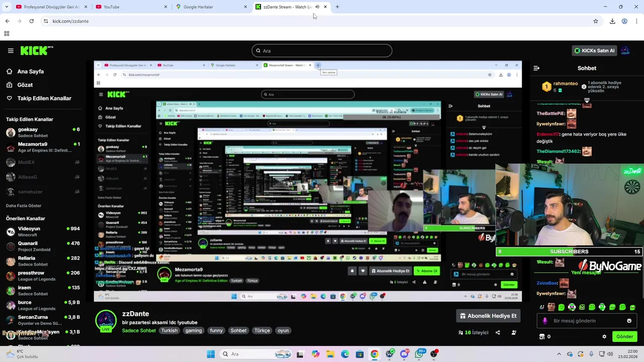Reload the page
Viewport: 644px width, 362px height.
31,21
